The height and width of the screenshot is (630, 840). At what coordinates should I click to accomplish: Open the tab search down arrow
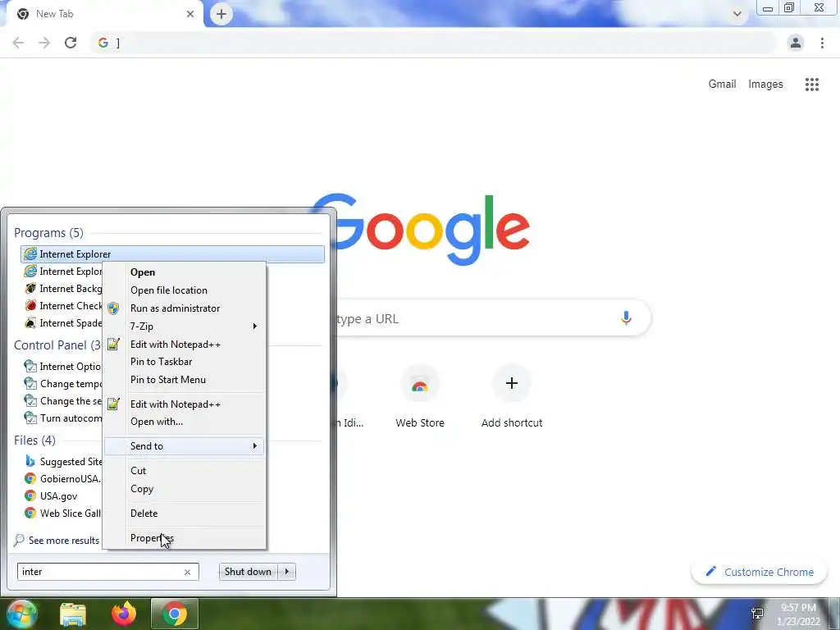[x=737, y=14]
